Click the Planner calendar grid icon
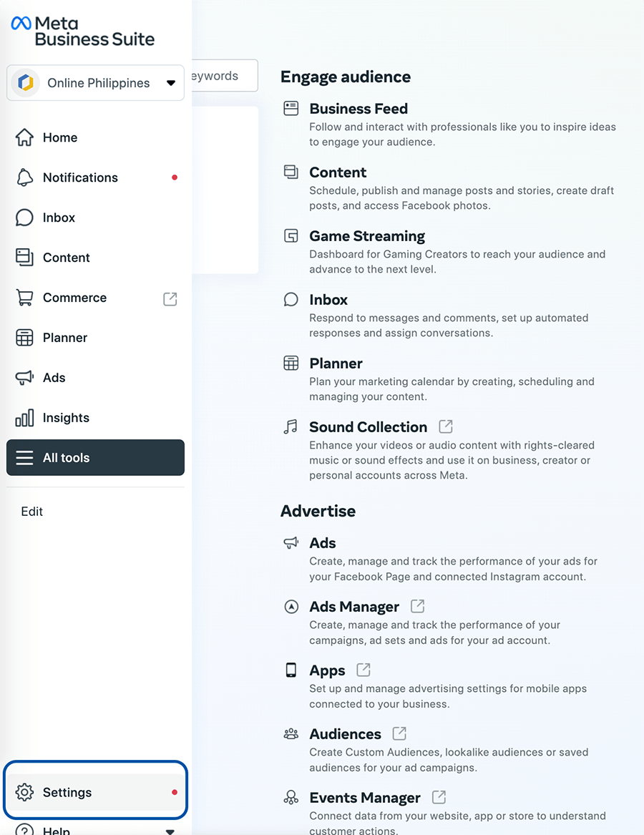Viewport: 644px width, 835px height. click(x=24, y=337)
